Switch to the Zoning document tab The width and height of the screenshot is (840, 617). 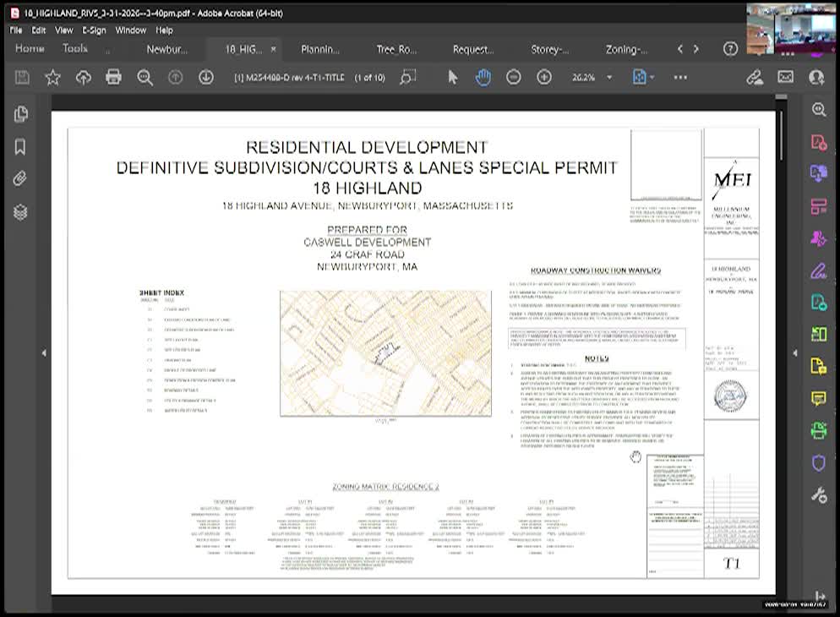625,49
